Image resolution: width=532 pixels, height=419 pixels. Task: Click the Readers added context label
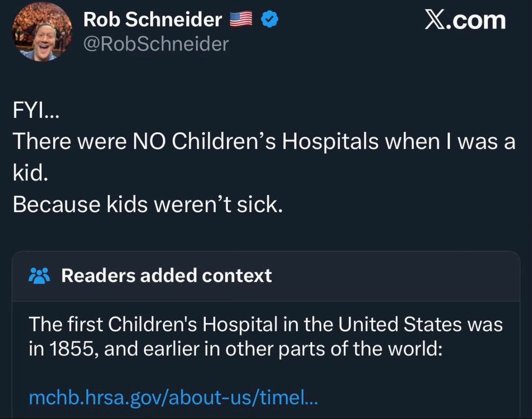pyautogui.click(x=167, y=275)
